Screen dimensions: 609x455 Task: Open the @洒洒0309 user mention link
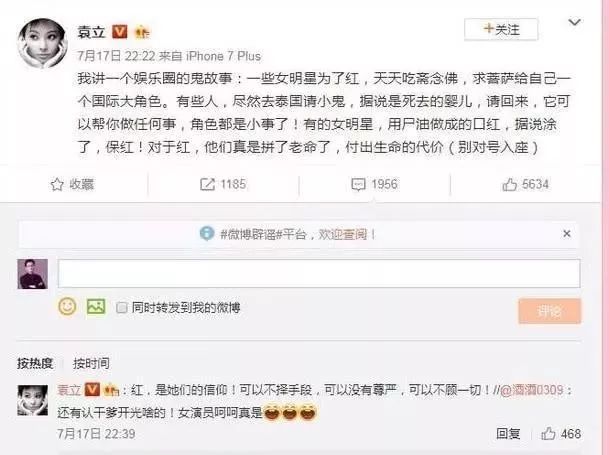point(531,389)
